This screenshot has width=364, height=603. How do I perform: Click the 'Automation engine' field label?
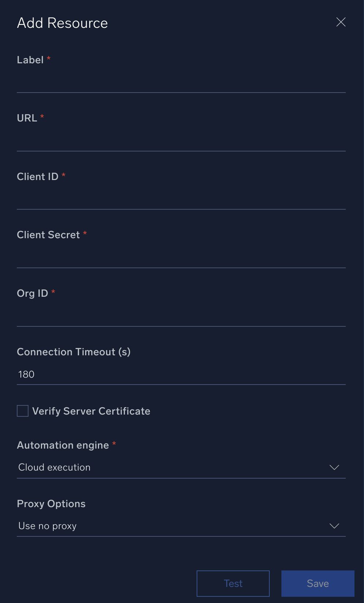pos(63,445)
